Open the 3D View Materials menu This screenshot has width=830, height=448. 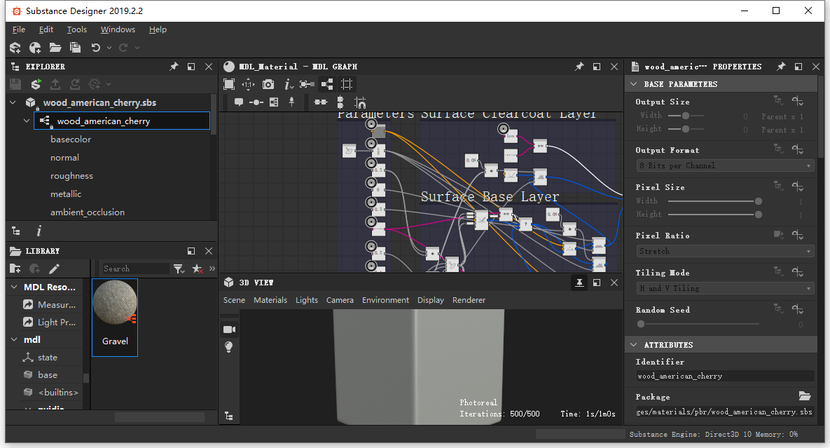(x=270, y=300)
